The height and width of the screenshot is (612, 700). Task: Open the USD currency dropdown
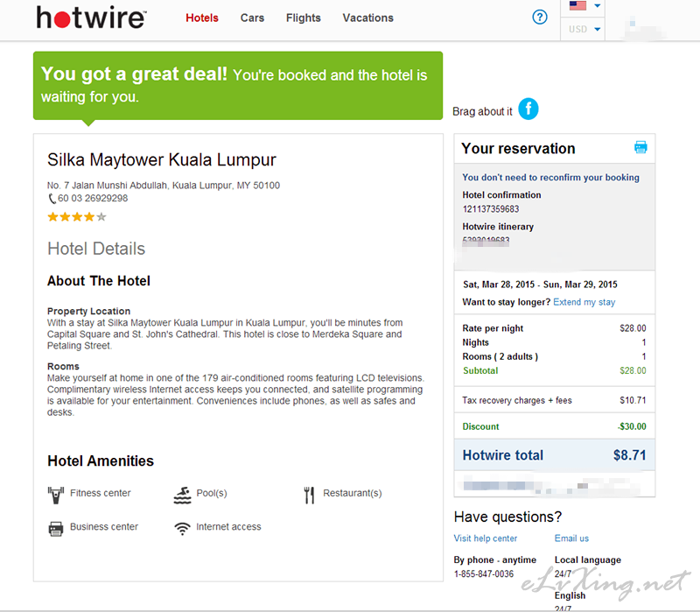click(x=584, y=29)
